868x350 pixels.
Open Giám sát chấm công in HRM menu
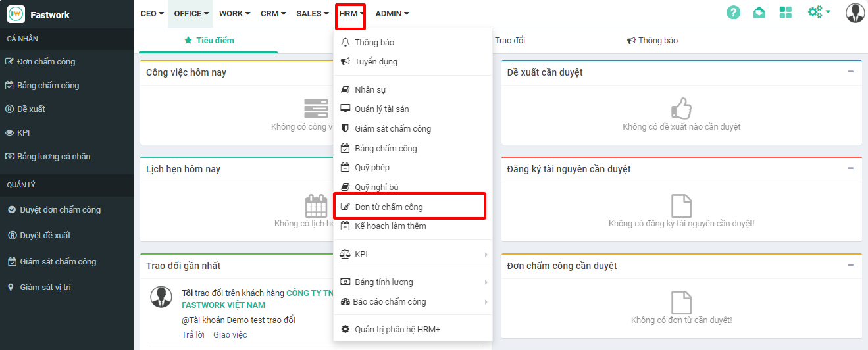pos(392,129)
